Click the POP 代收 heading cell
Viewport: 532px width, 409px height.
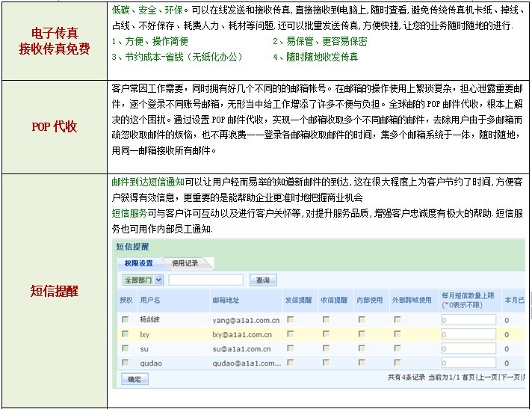(x=55, y=127)
